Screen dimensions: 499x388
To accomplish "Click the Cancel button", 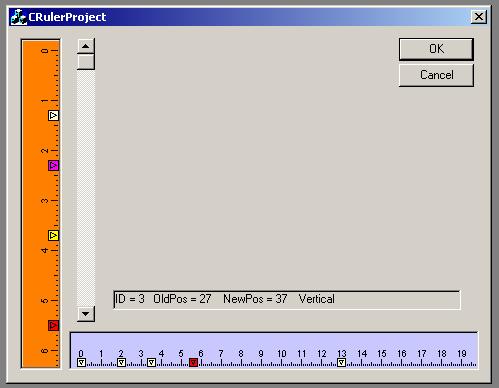I will (x=436, y=75).
